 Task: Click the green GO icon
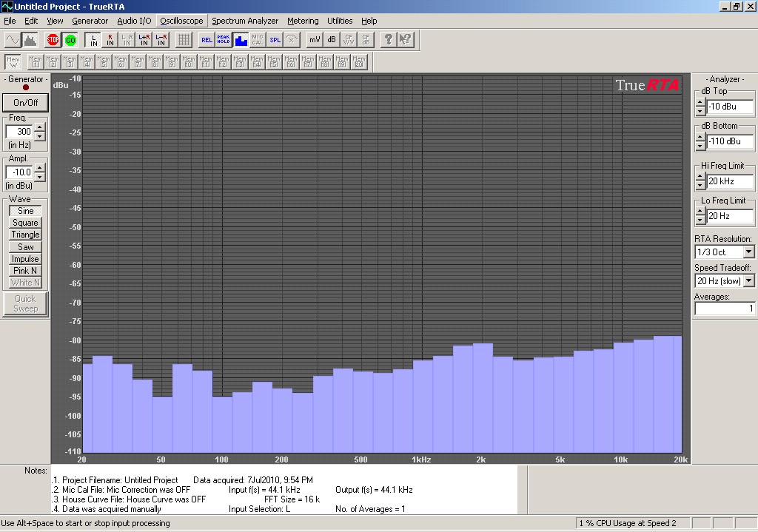click(x=70, y=40)
